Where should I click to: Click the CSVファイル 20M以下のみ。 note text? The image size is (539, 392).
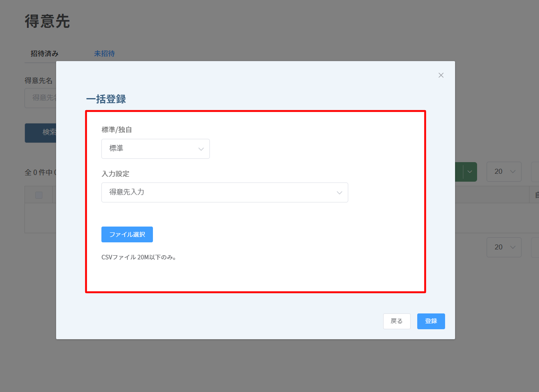(139, 257)
